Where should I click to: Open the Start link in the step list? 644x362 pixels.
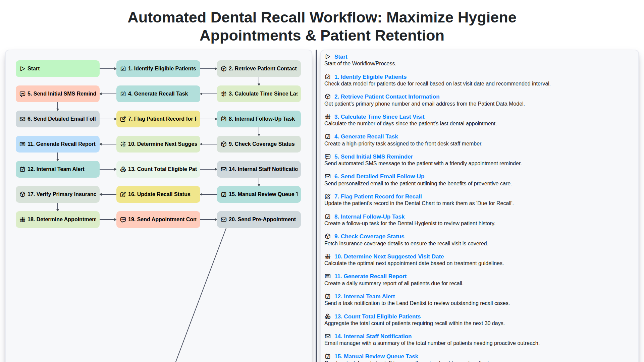(341, 57)
